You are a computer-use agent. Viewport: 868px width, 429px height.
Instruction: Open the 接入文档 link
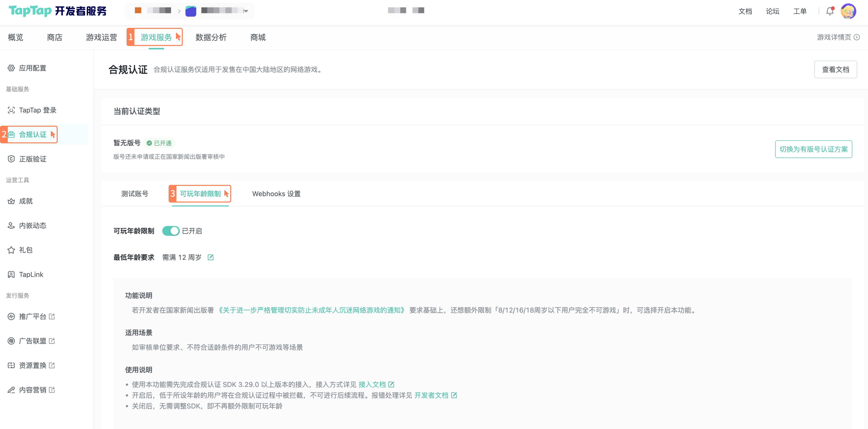[x=372, y=384]
